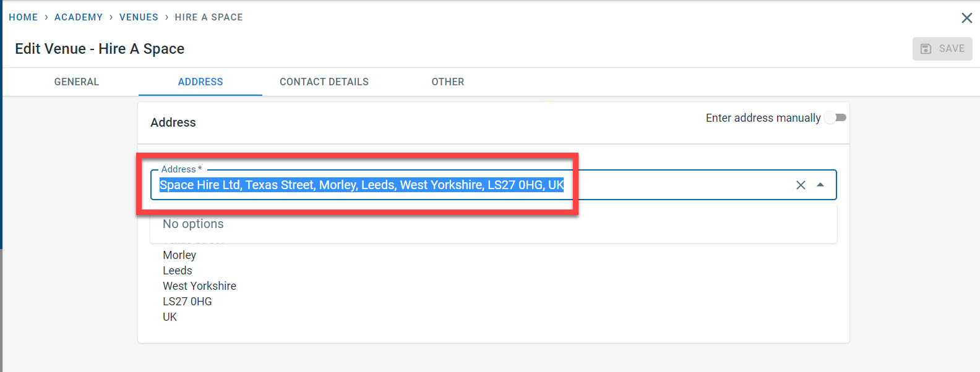Screen dimensions: 980x372
Task: Click the HIRE A SPACE breadcrumb
Action: 208,17
